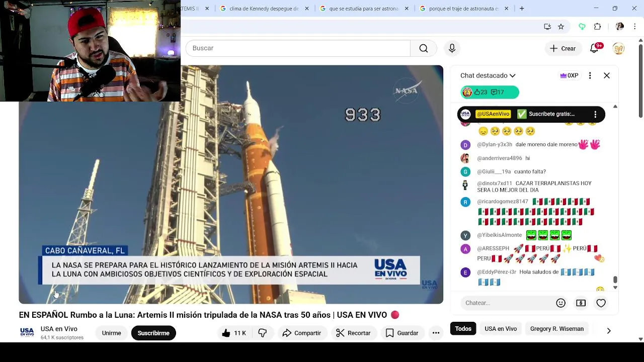The width and height of the screenshot is (644, 362).
Task: Click the chat scrollbar down arrow
Action: coord(615,288)
